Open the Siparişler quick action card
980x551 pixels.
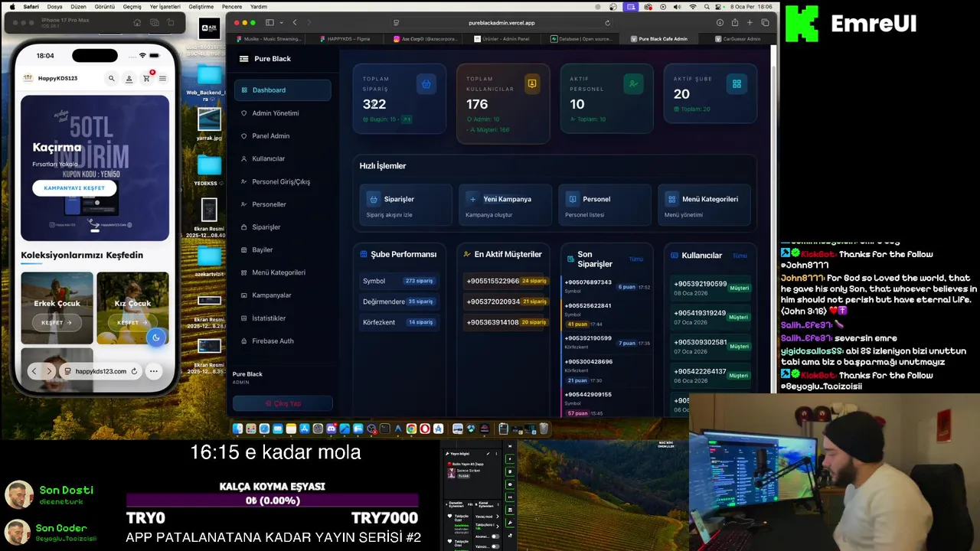[406, 205]
